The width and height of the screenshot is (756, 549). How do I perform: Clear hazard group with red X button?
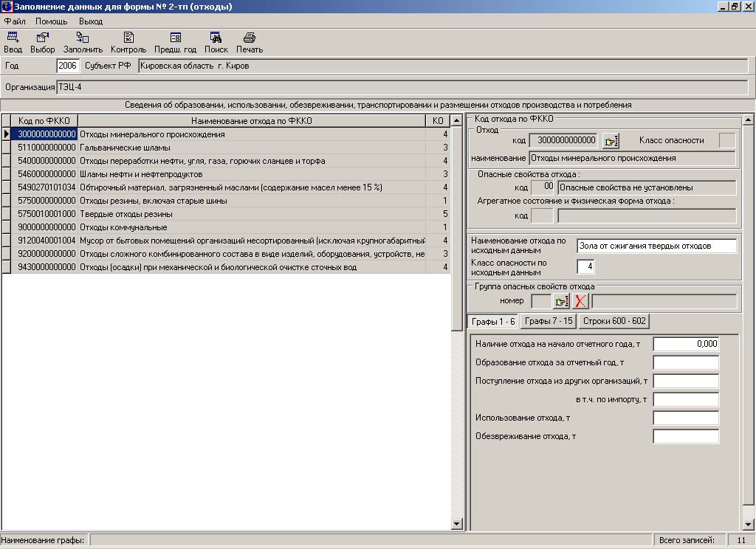pyautogui.click(x=581, y=301)
